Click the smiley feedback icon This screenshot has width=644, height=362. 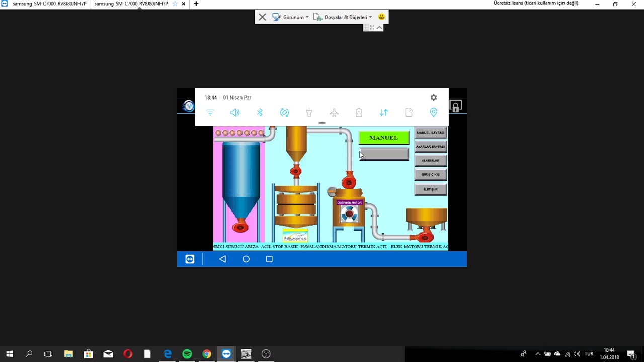(381, 17)
